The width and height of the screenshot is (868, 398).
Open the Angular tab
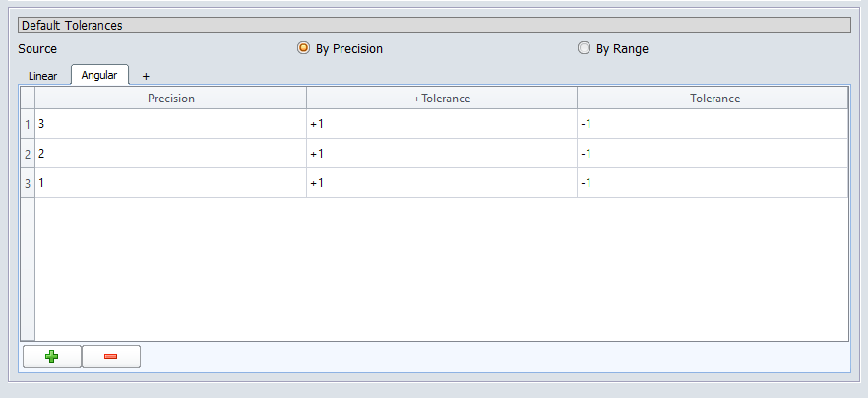pos(99,75)
